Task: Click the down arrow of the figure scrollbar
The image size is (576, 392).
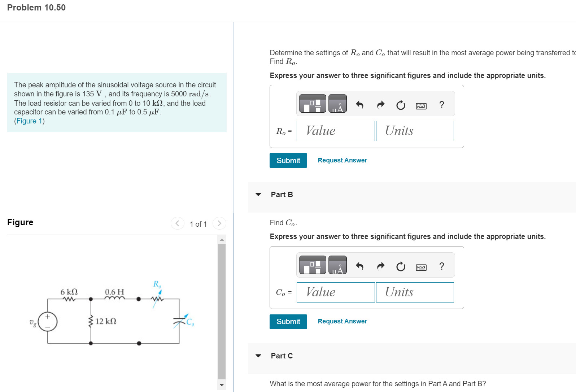Action: tap(221, 386)
